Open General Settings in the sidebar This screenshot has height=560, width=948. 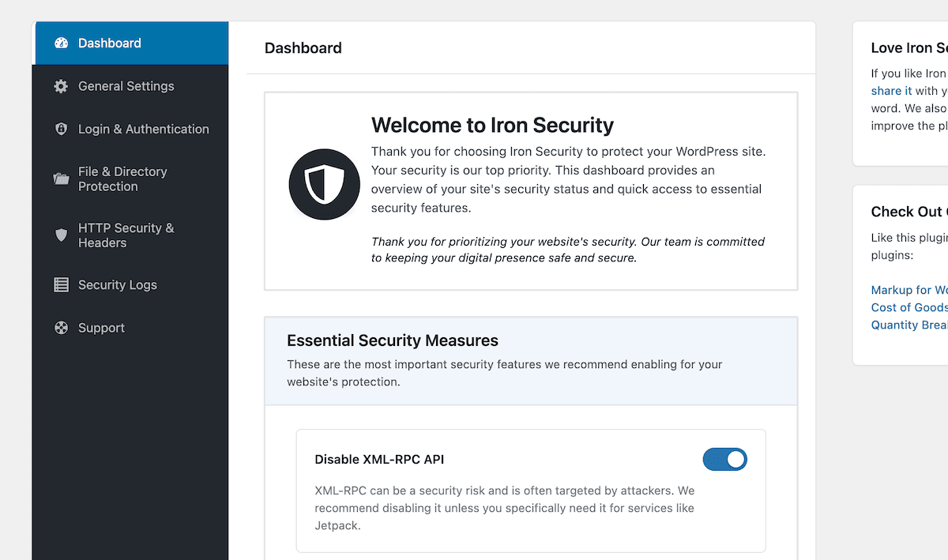coord(130,86)
